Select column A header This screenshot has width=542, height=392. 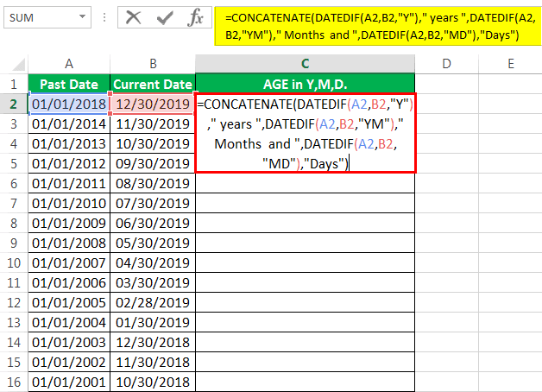(68, 63)
